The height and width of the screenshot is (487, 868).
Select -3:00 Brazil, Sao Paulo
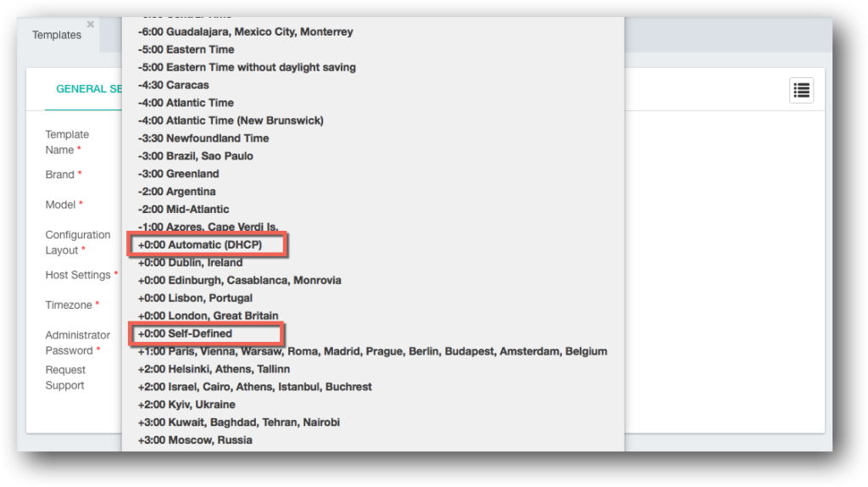coord(196,155)
